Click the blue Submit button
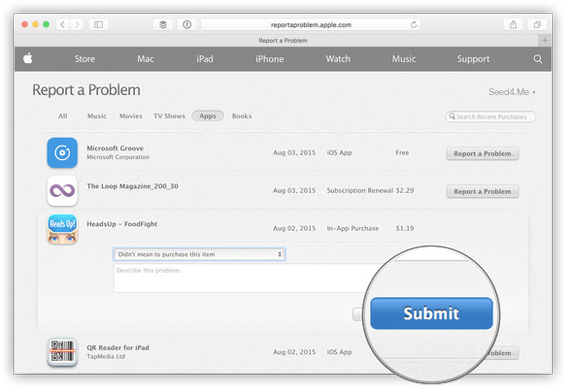 [431, 313]
